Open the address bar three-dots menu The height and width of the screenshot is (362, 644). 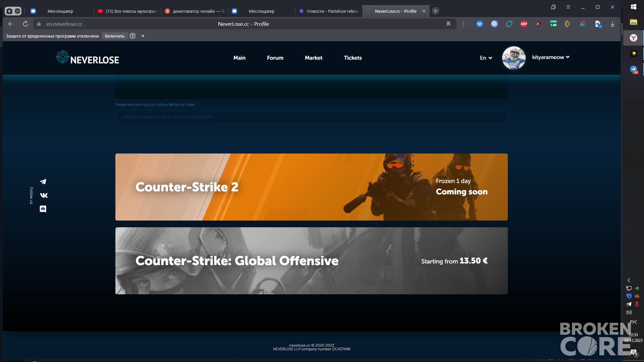463,24
